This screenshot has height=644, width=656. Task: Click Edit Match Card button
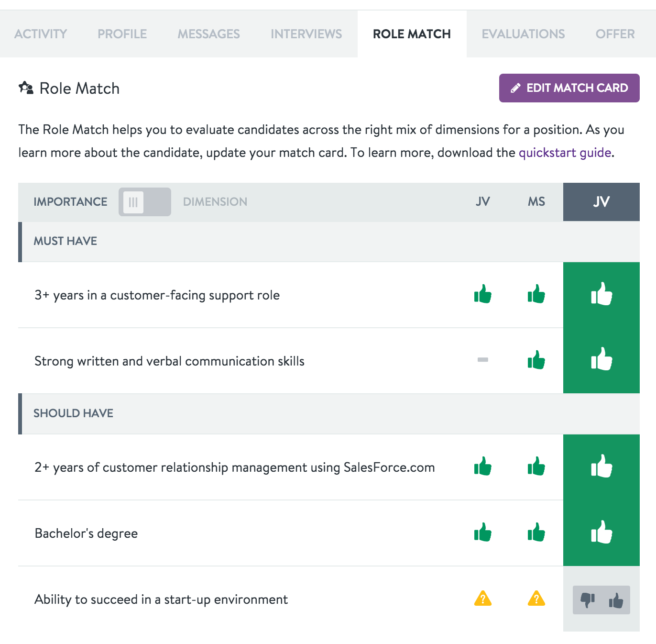tap(569, 88)
